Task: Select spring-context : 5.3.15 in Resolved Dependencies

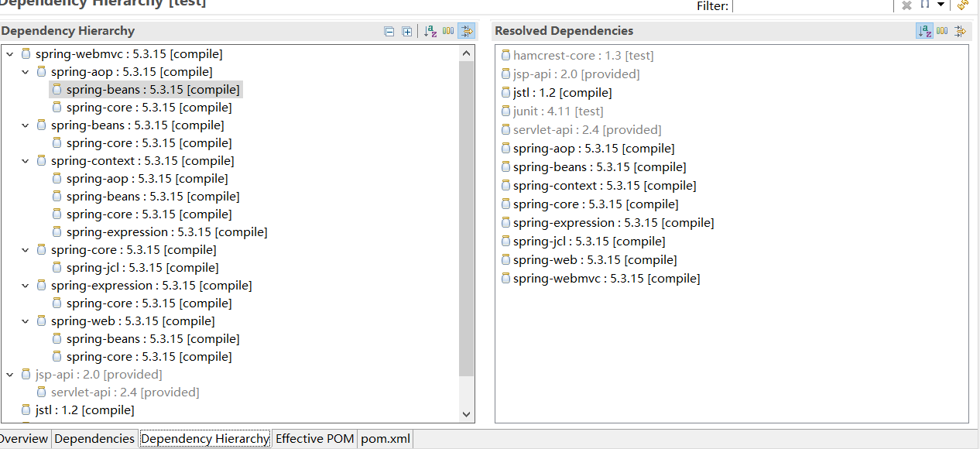Action: [605, 186]
